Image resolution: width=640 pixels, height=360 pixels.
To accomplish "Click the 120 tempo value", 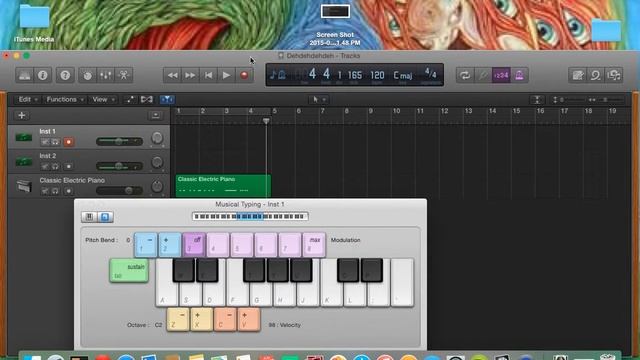I will 377,75.
